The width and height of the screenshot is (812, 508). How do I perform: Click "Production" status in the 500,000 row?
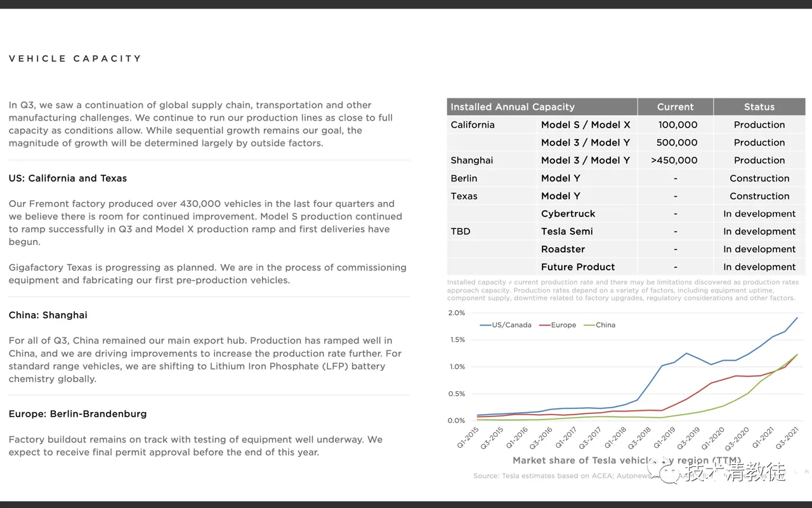coord(759,142)
